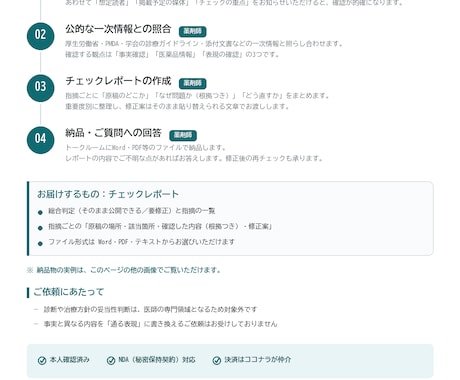Click the bullet text ファイル形式は Word・PDF・テキスト

(x=142, y=242)
